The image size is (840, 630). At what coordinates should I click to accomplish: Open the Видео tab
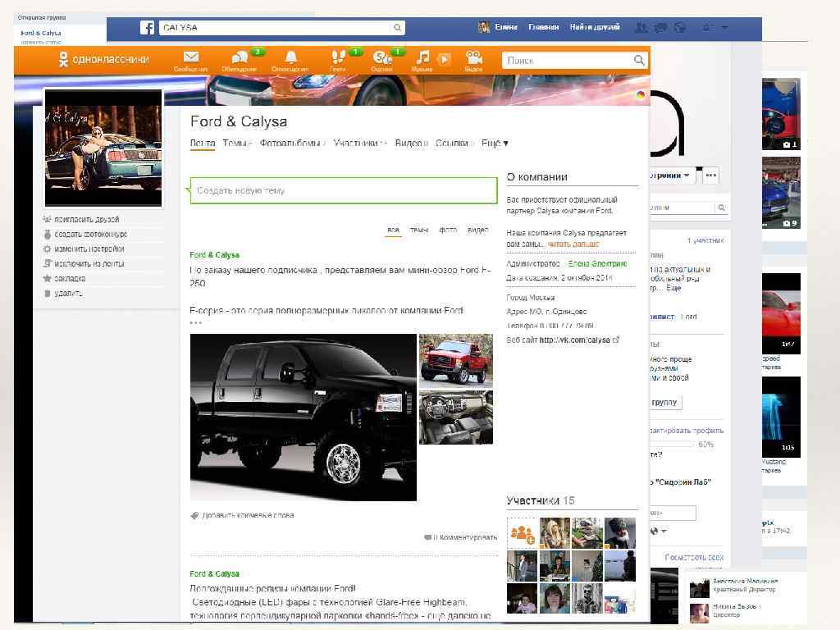click(x=409, y=144)
